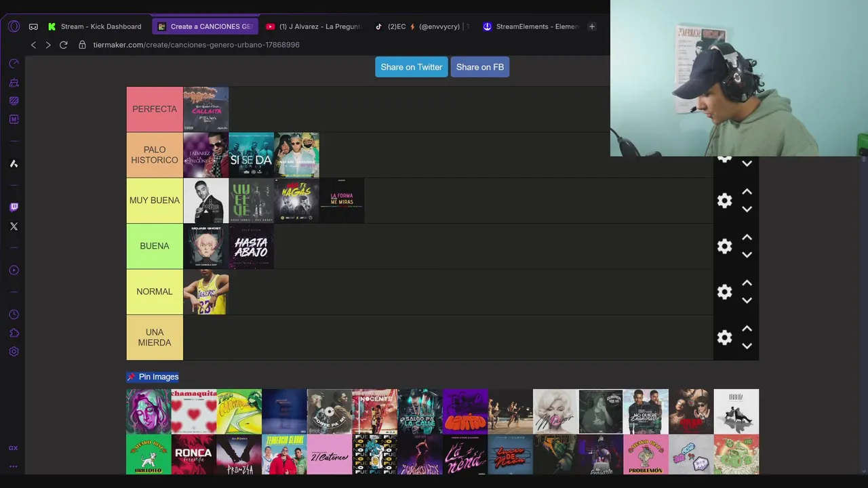Move UNA MIERDA tier up with chevron
Image resolution: width=868 pixels, height=488 pixels.
tap(747, 329)
